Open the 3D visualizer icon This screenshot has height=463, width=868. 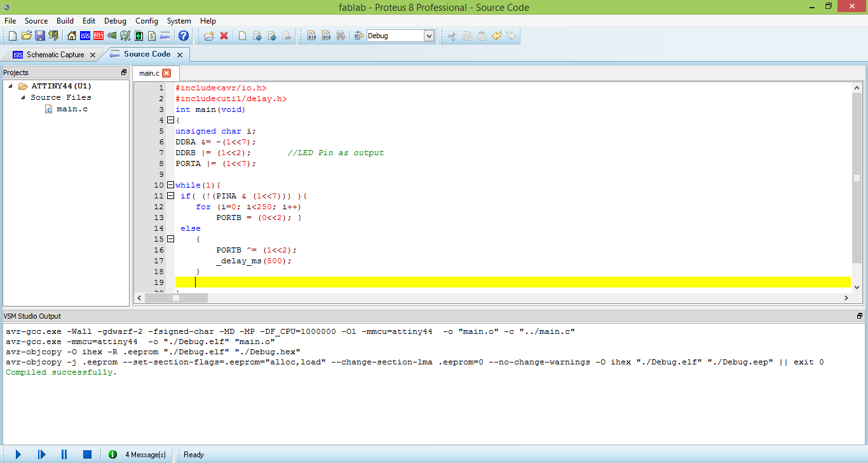pyautogui.click(x=111, y=36)
